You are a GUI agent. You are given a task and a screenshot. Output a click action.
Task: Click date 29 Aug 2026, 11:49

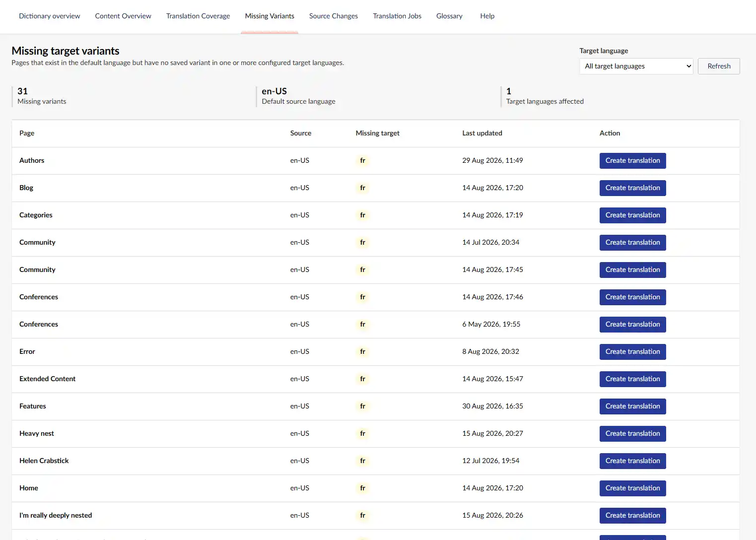492,160
